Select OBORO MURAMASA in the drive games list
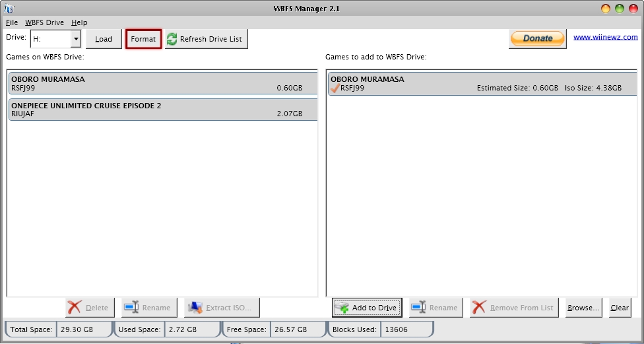644x344 pixels. [x=163, y=83]
